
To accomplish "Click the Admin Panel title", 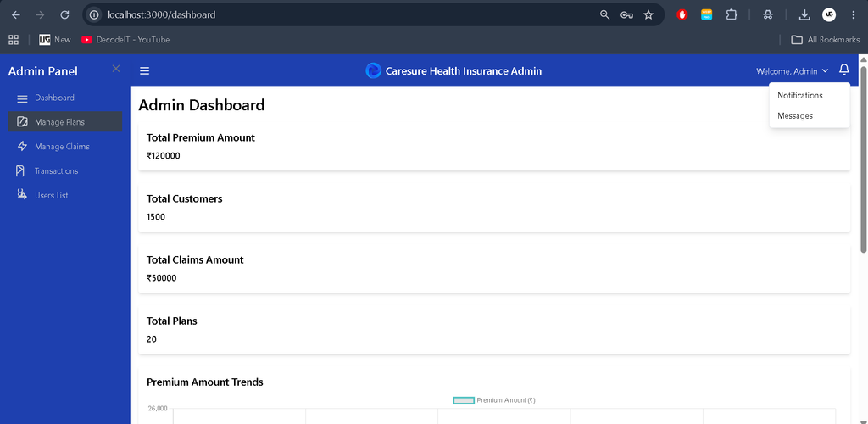I will coord(43,71).
